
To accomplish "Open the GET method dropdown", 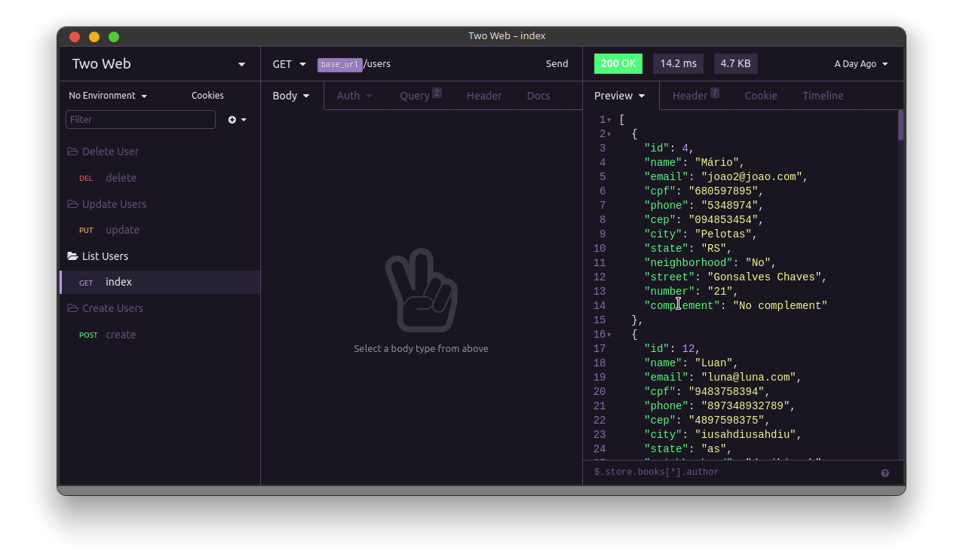I will coord(290,64).
